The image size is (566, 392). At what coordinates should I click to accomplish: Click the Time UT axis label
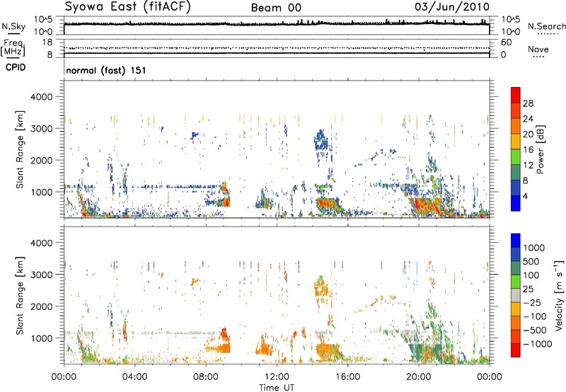pos(277,388)
